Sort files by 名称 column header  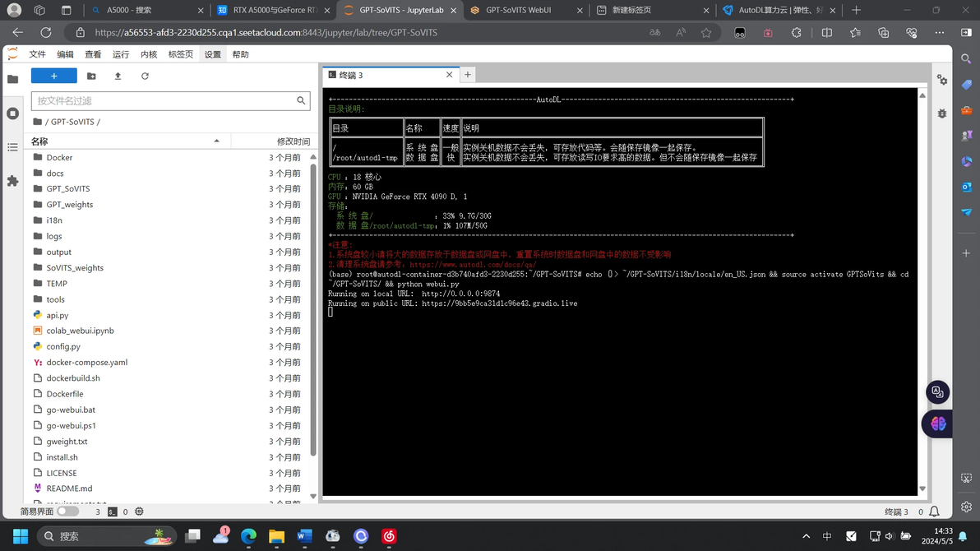(125, 141)
